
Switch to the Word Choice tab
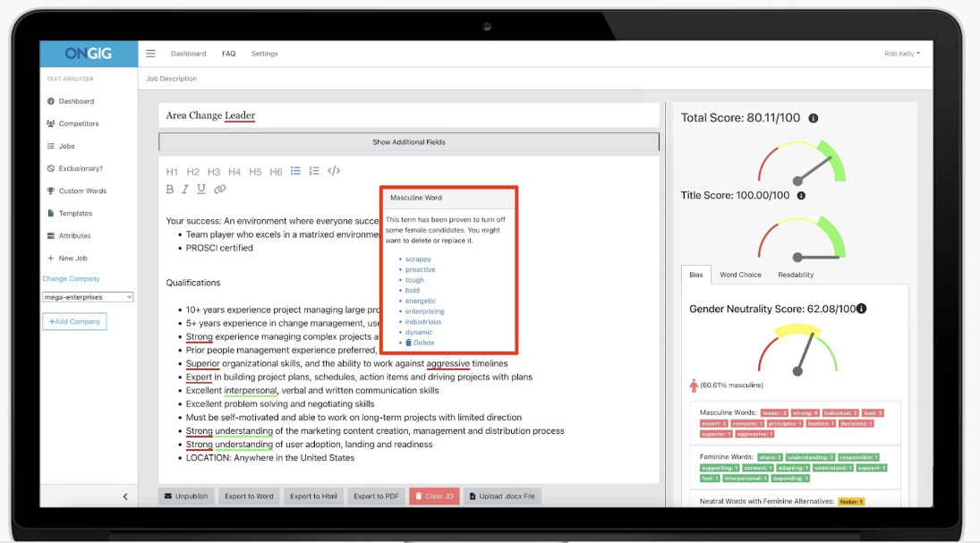(x=740, y=275)
